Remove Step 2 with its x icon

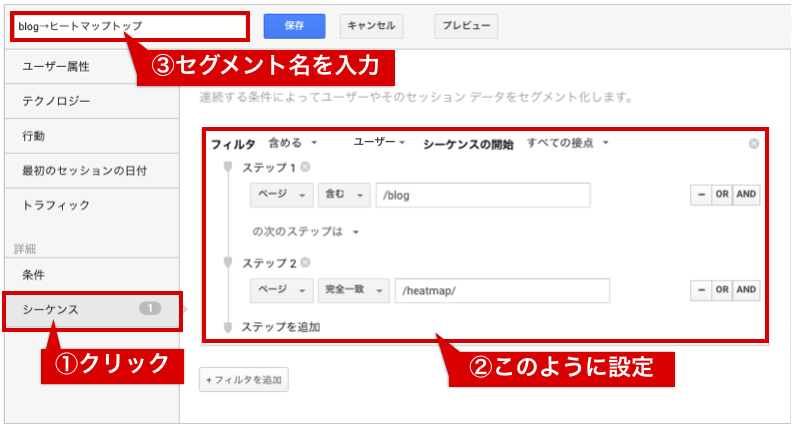click(x=305, y=263)
